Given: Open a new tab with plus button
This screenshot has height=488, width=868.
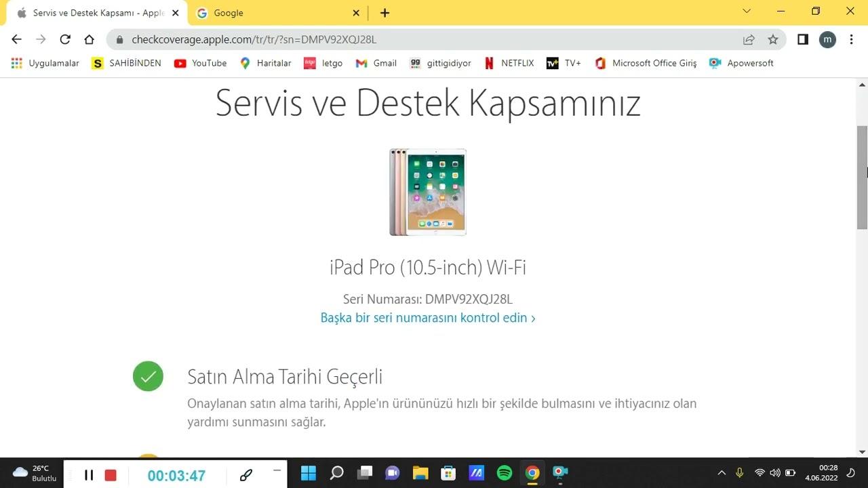Looking at the screenshot, I should point(384,13).
